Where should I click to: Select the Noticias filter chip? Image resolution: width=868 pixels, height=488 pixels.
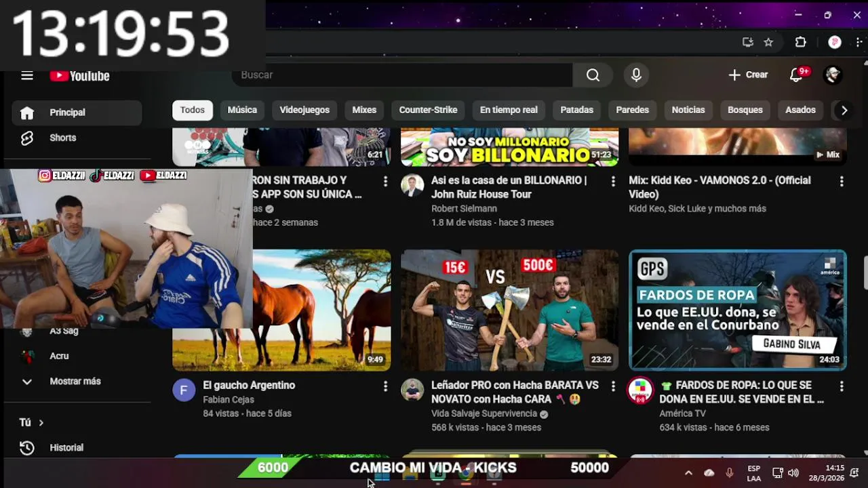click(688, 110)
